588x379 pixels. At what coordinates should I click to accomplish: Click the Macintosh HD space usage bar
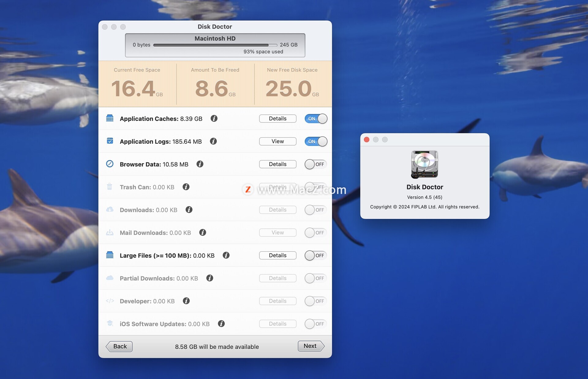coord(215,45)
